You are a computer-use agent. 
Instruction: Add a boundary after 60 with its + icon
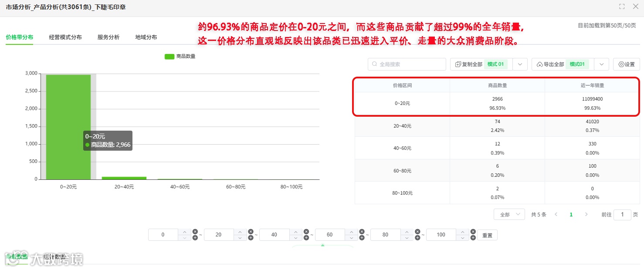pos(362,238)
